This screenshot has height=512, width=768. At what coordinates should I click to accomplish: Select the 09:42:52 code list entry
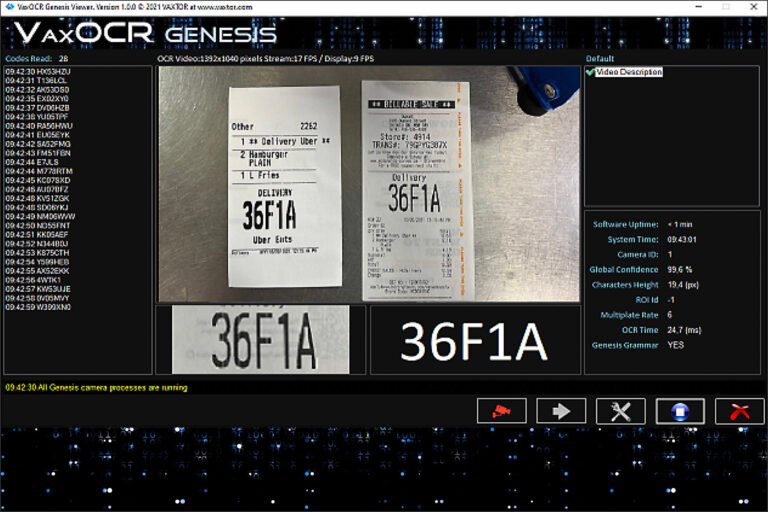point(37,244)
